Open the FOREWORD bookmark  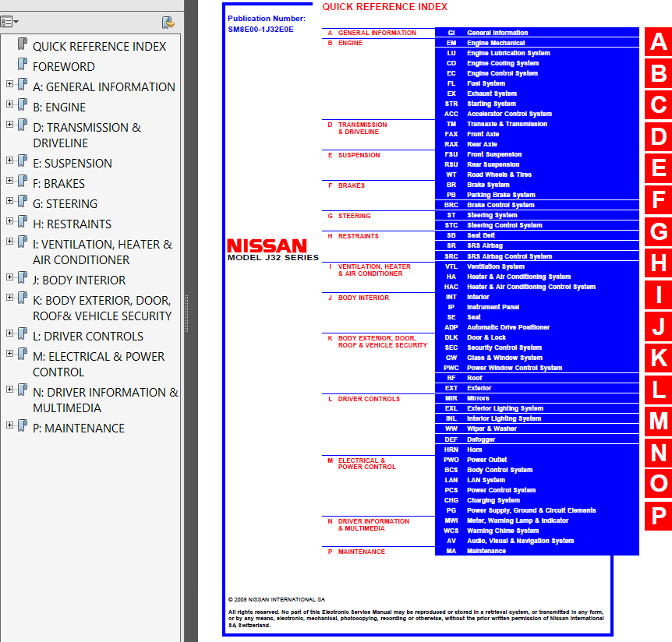pyautogui.click(x=64, y=67)
